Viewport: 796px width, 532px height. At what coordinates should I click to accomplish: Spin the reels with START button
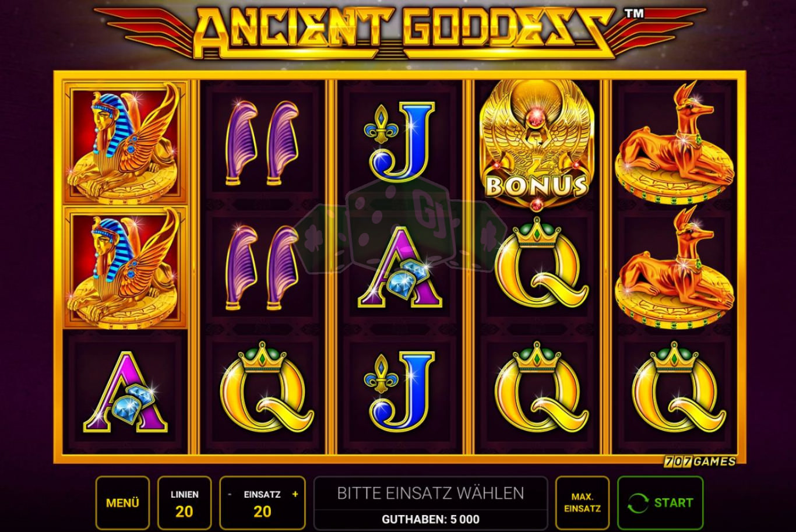(660, 503)
